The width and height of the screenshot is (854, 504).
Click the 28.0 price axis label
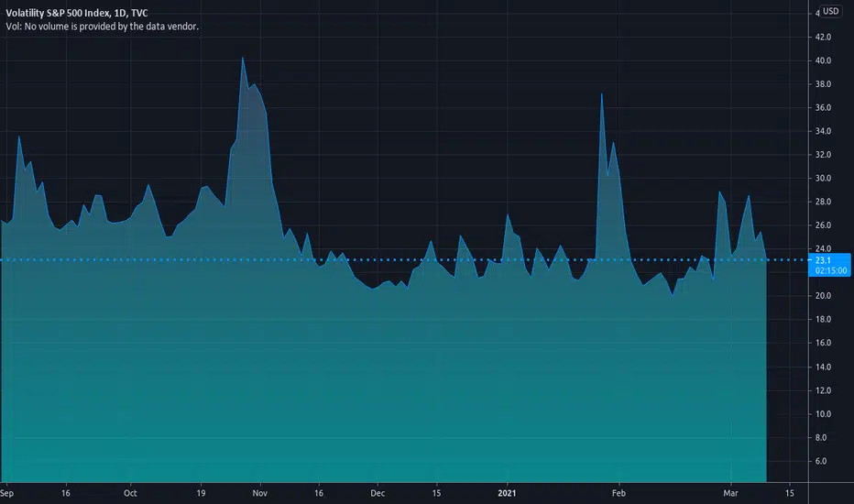click(823, 202)
